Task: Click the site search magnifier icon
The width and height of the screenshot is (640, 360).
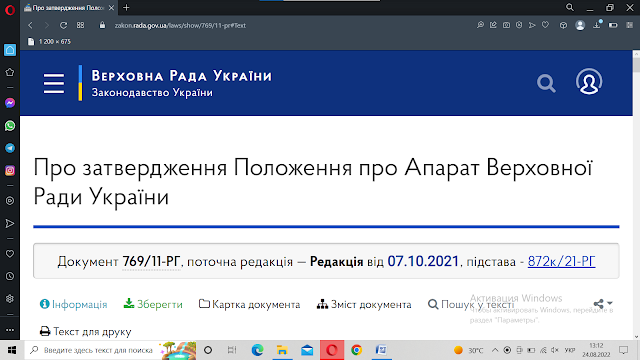Action: click(546, 83)
